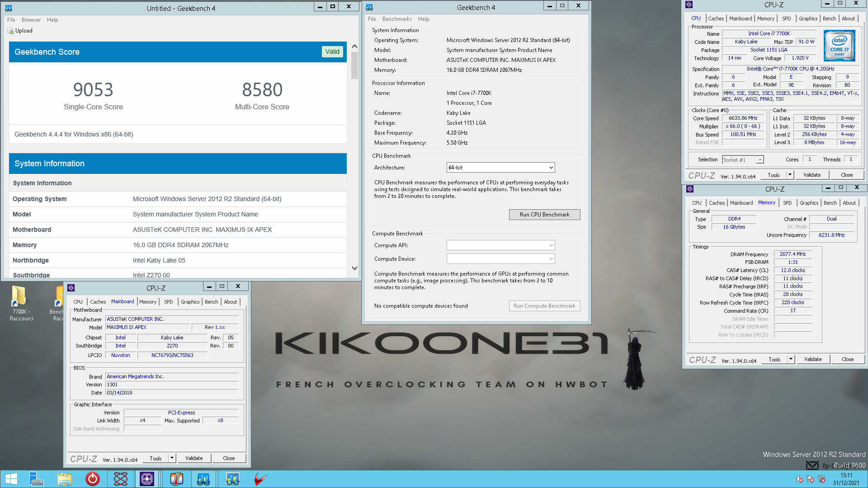Click the 9053 single-core score
Screen dimensions: 868x488
[x=93, y=90]
